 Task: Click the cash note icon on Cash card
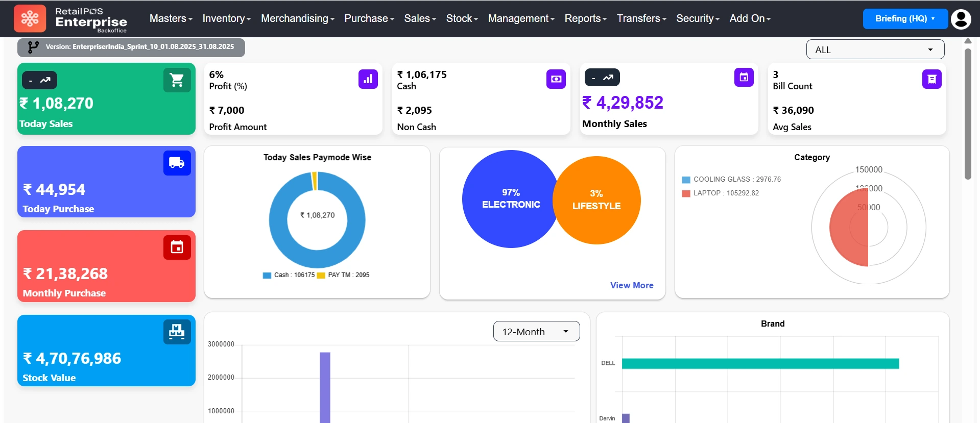coord(556,79)
